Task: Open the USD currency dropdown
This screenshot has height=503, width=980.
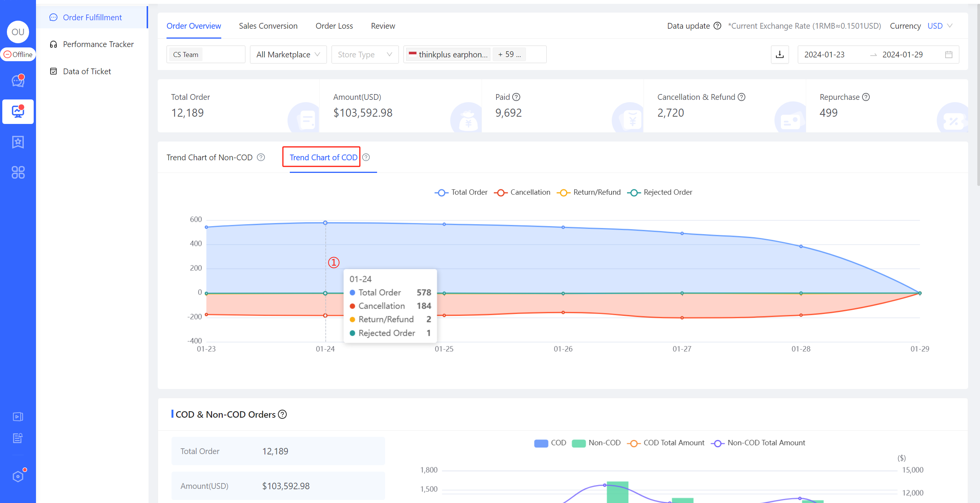Action: [x=940, y=26]
